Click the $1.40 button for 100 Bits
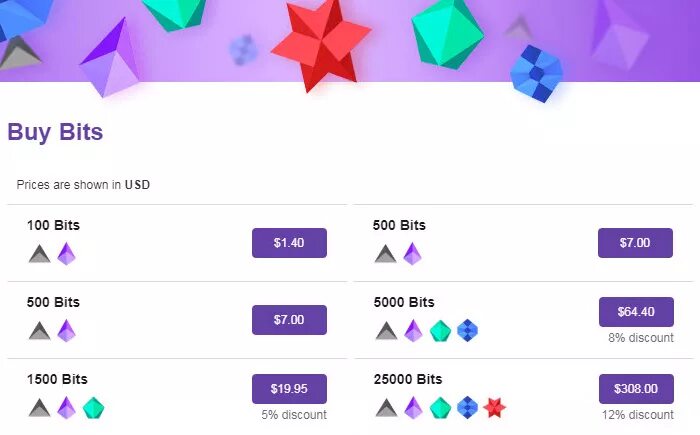The image size is (700, 435). (289, 243)
